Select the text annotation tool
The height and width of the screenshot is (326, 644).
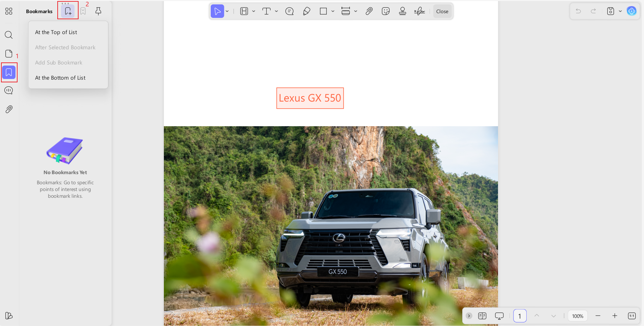click(x=266, y=11)
